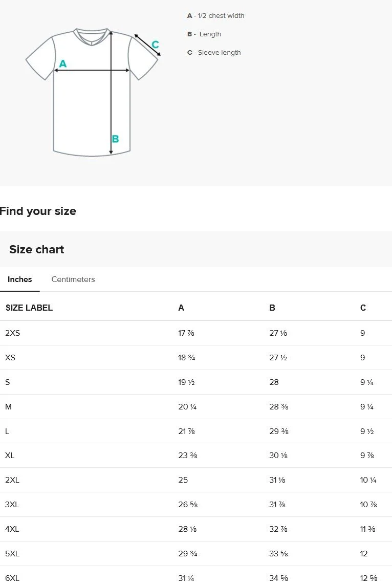
Task: Click the 5XL size row label
Action: tap(12, 554)
